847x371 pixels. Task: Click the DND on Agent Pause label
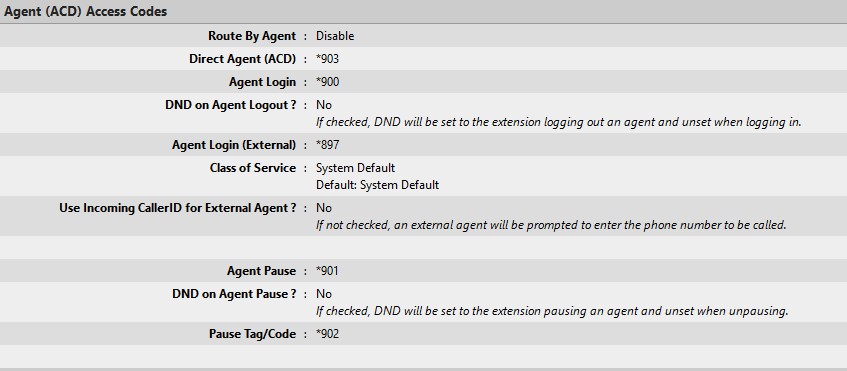(234, 294)
